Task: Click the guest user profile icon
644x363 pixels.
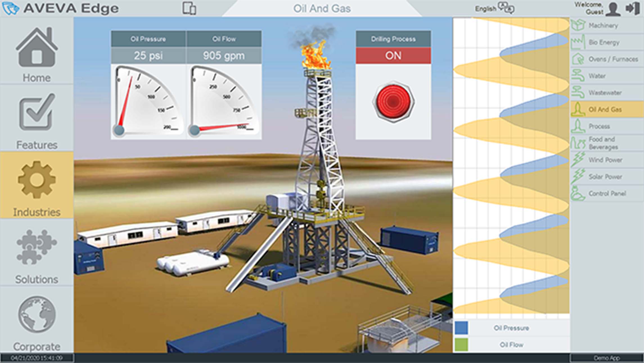Action: click(x=613, y=8)
